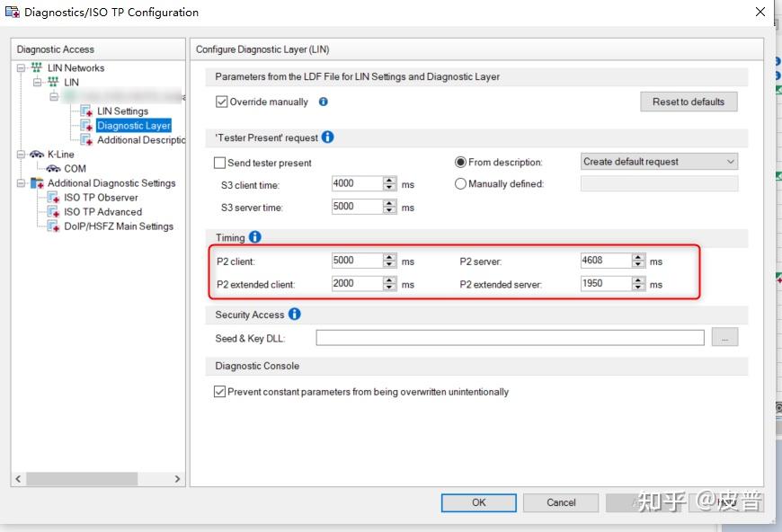This screenshot has width=782, height=532.
Task: Open the 'Tester Present' request info icon
Action: pos(328,137)
